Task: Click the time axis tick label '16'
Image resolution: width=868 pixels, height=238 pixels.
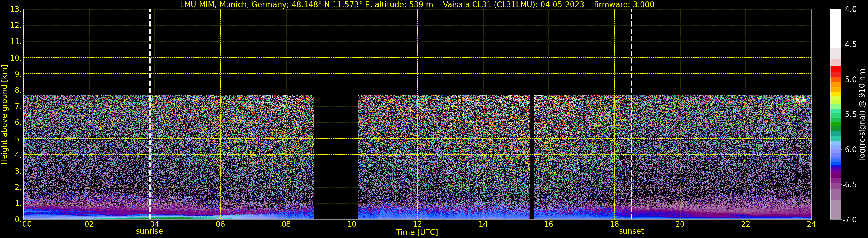Action: [x=548, y=224]
